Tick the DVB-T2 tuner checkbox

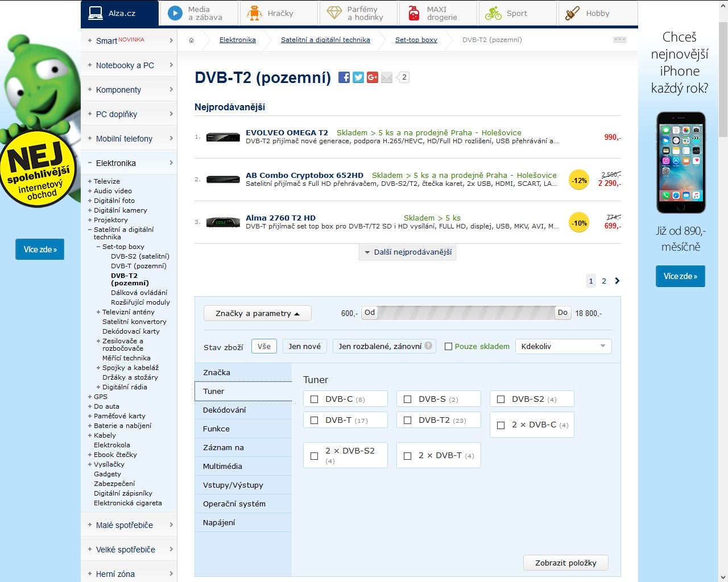(408, 420)
